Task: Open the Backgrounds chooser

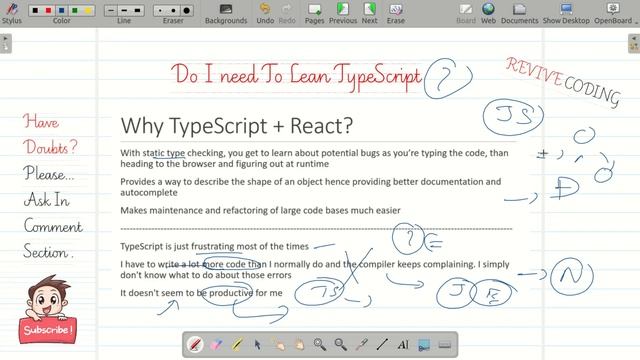Action: click(x=226, y=13)
